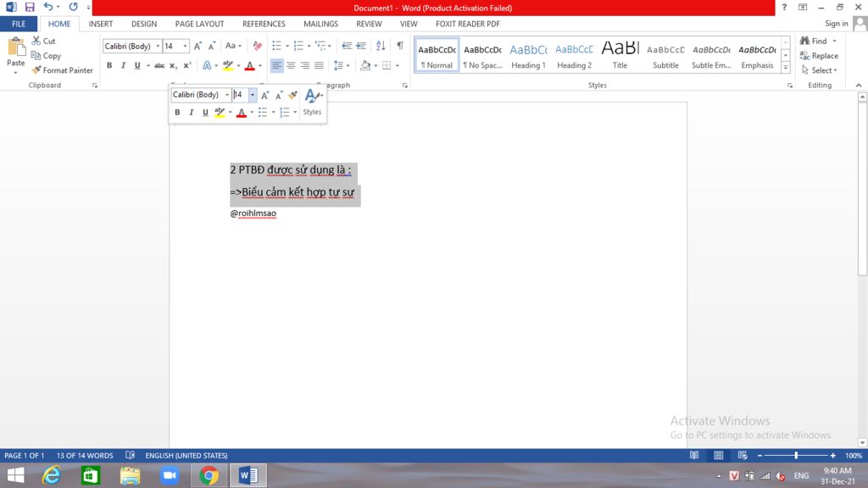Show or hide paragraph marks

[x=400, y=46]
